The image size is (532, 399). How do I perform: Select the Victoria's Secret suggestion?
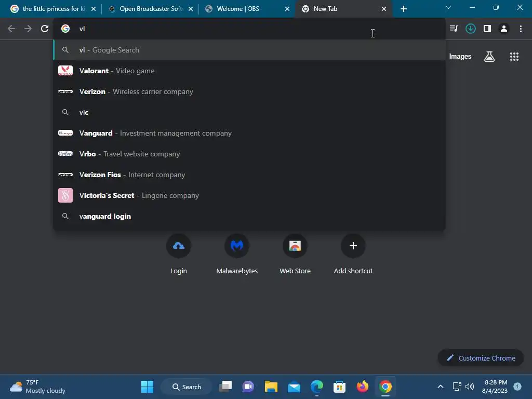tap(249, 195)
